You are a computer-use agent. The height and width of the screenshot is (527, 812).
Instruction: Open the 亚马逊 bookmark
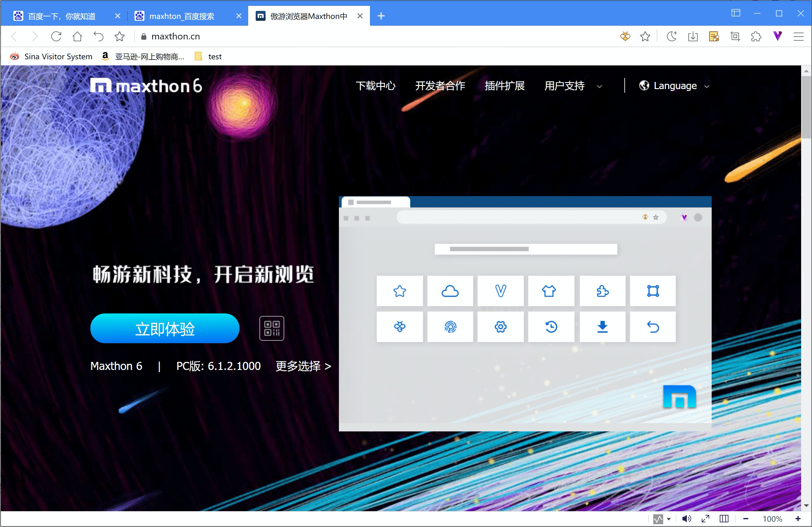tap(143, 56)
